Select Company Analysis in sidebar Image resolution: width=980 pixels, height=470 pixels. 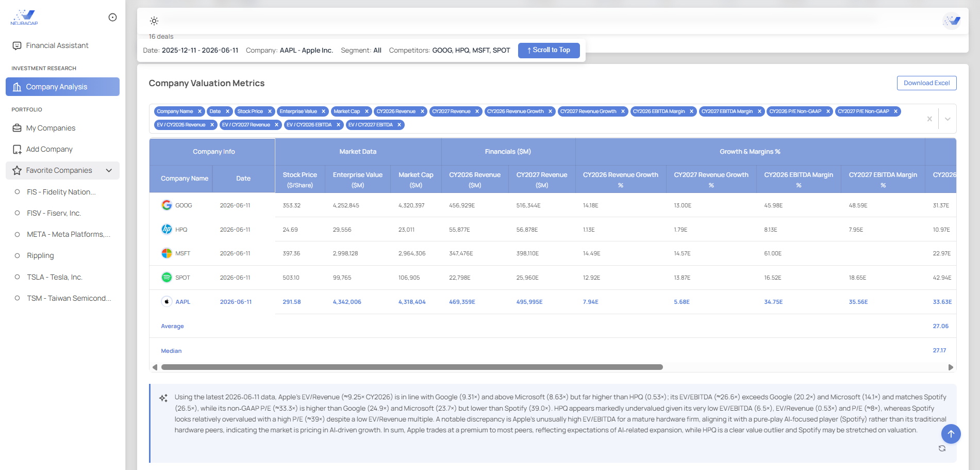(62, 87)
